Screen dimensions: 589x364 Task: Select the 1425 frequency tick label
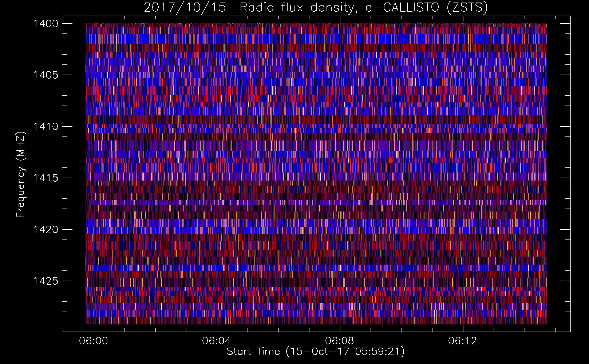(x=46, y=281)
